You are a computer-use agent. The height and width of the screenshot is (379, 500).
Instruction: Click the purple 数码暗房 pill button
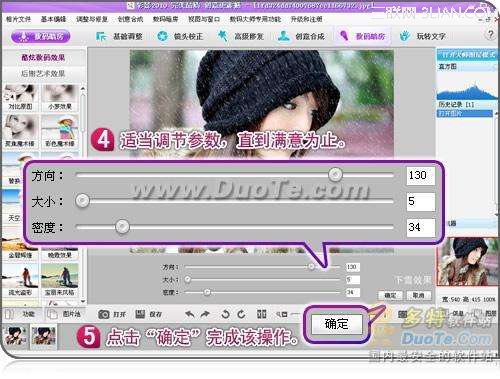41,36
